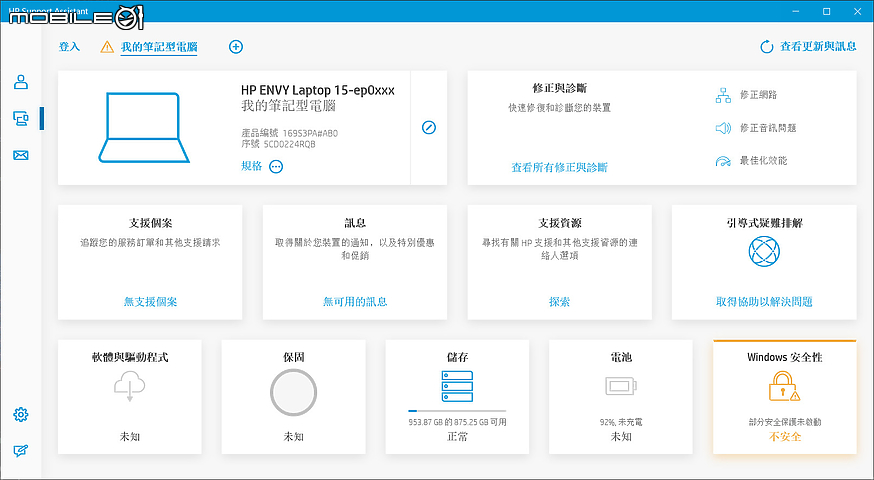Click the laptop illustration
Screen dimensions: 874x480
pos(144,128)
